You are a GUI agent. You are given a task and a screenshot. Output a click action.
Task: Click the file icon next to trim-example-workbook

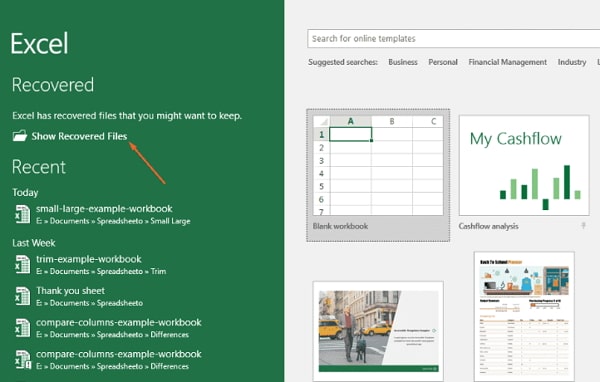(x=23, y=264)
